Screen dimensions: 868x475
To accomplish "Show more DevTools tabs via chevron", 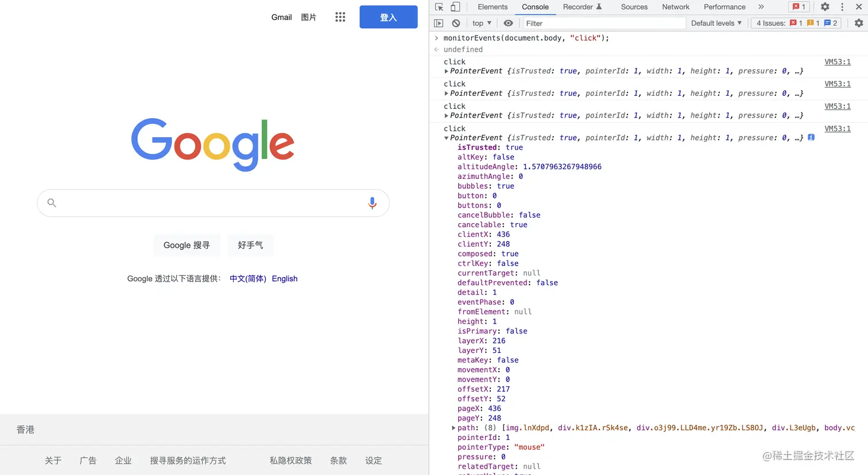I will point(761,7).
